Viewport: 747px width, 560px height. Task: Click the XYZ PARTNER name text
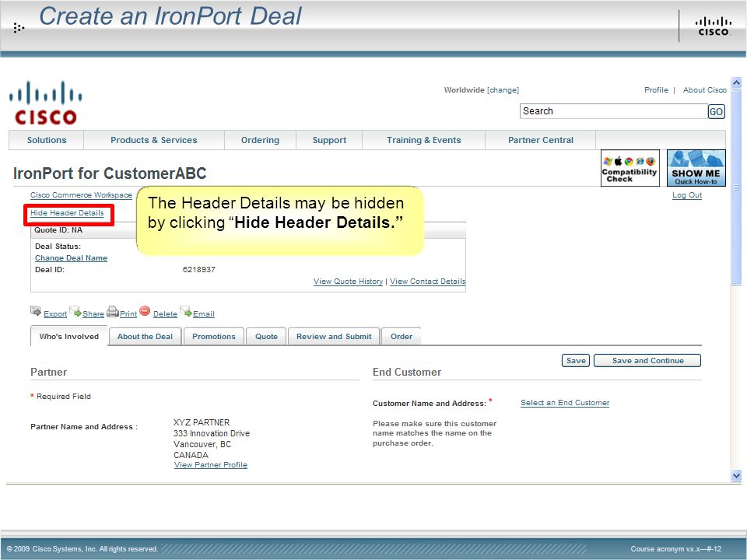coord(202,422)
